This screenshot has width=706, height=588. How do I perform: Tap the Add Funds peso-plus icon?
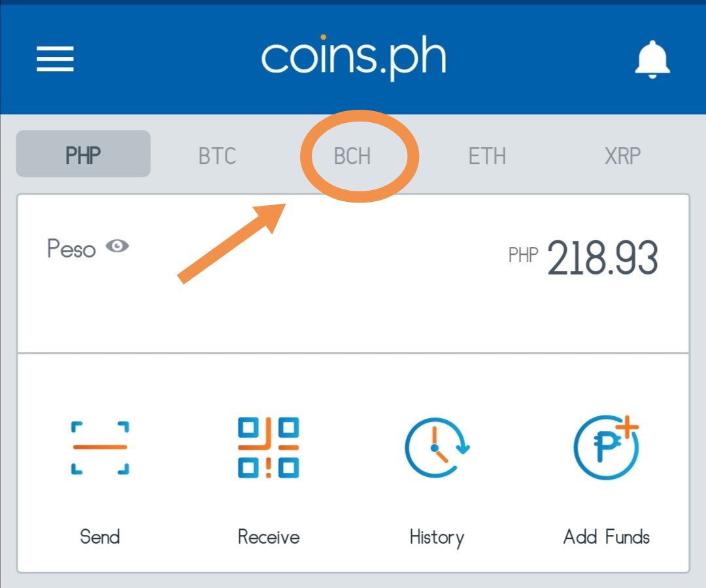tap(606, 447)
